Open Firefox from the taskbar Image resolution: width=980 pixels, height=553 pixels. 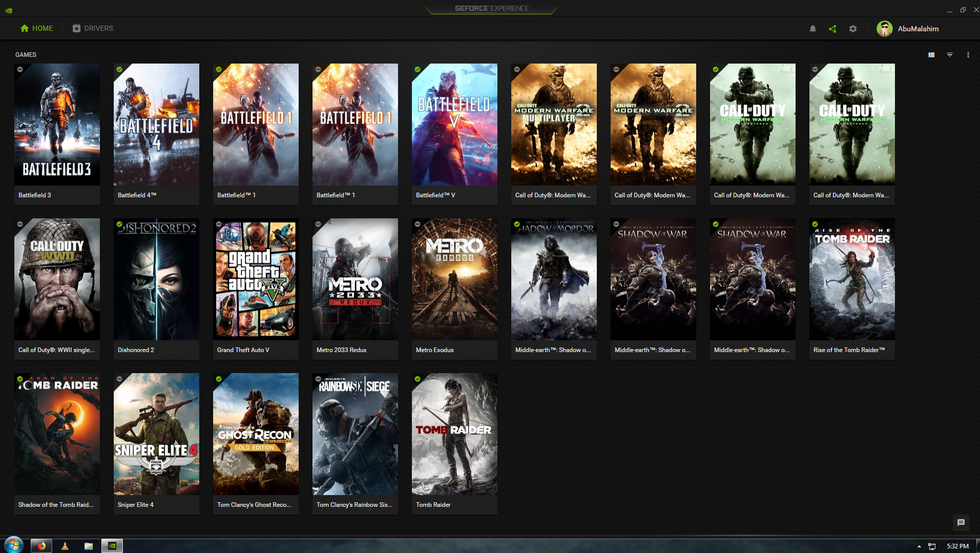pos(41,546)
